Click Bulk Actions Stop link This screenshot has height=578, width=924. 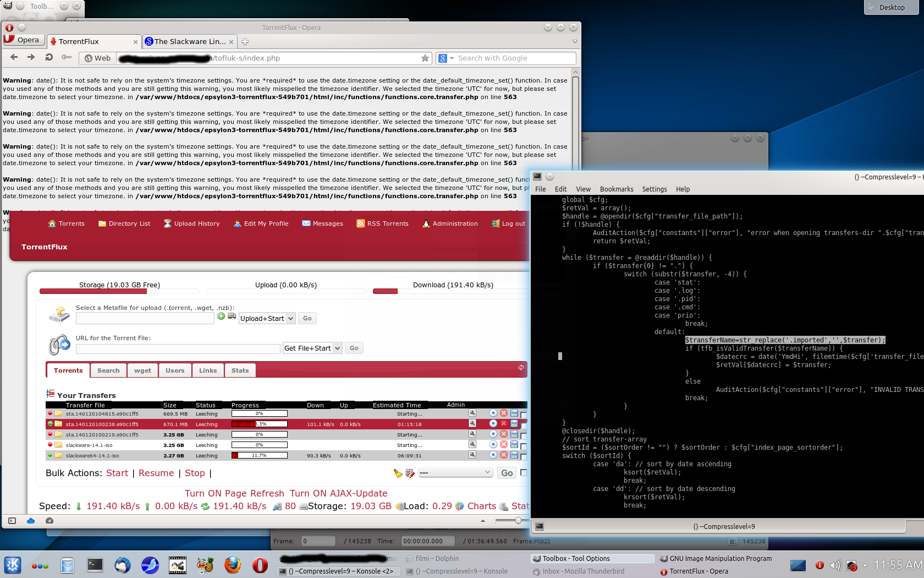tap(195, 473)
